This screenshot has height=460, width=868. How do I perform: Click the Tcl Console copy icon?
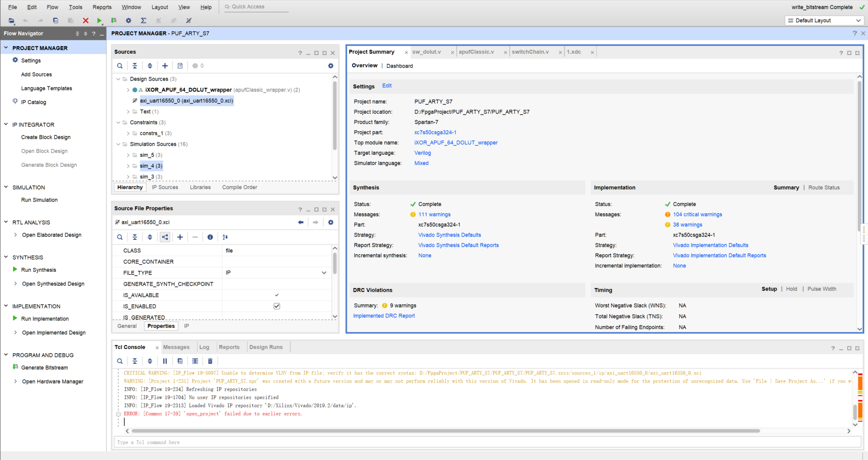180,361
